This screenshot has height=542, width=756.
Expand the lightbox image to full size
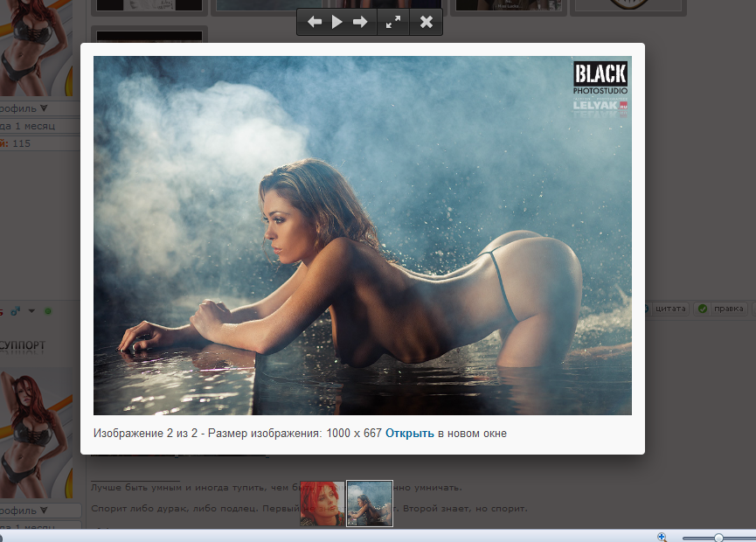point(394,22)
